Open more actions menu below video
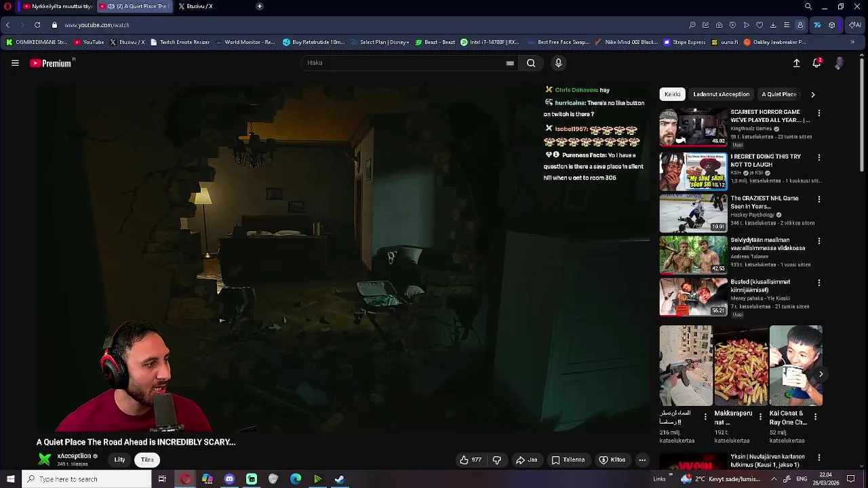Viewport: 868px width, 488px height. (642, 460)
